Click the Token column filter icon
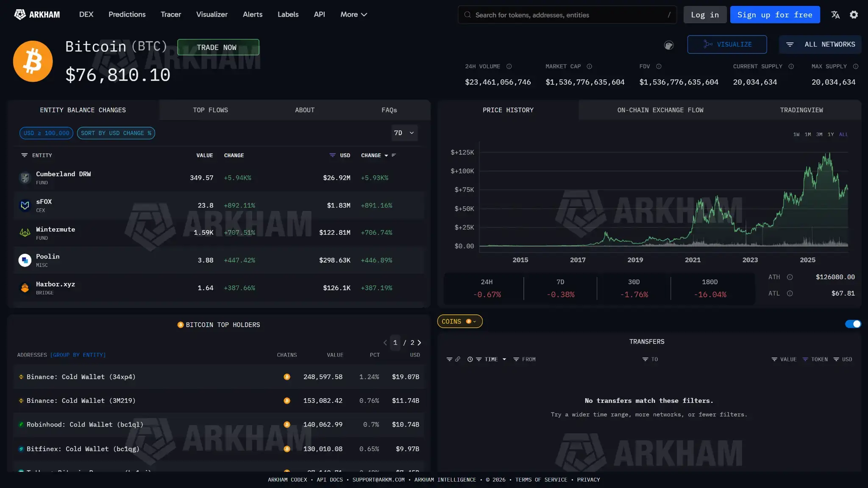This screenshot has height=488, width=868. tap(805, 359)
